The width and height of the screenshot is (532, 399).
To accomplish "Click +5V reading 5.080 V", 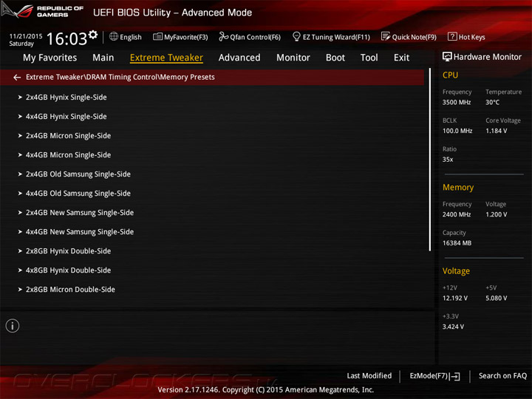I will tap(497, 299).
